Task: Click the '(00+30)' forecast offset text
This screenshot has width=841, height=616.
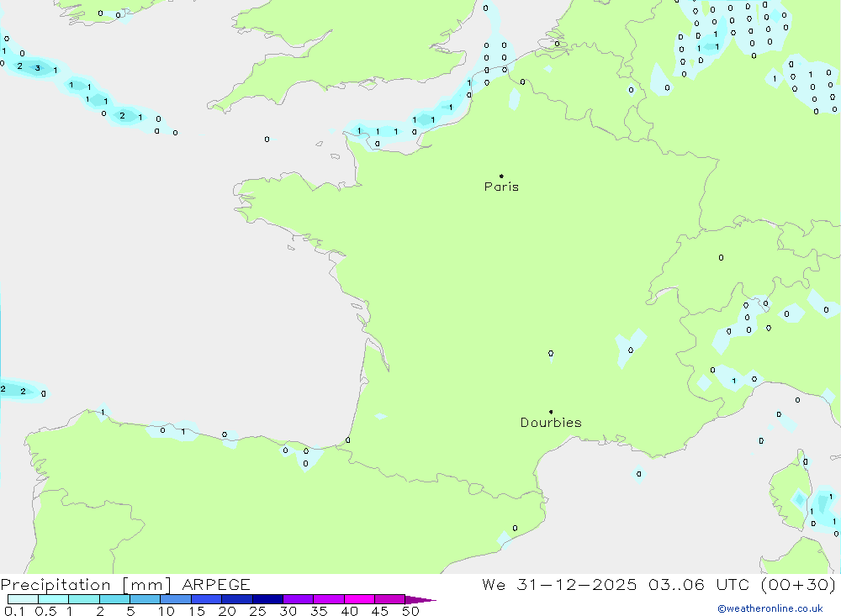Action: (798, 584)
